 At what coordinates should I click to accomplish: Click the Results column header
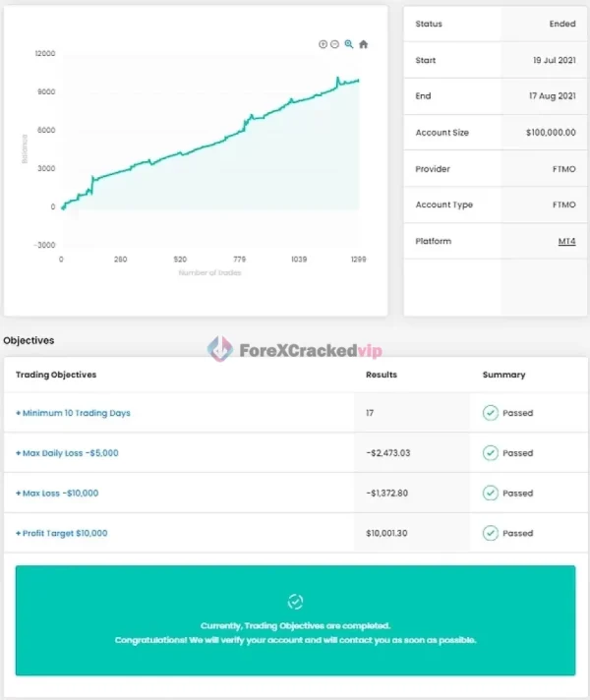coord(381,375)
